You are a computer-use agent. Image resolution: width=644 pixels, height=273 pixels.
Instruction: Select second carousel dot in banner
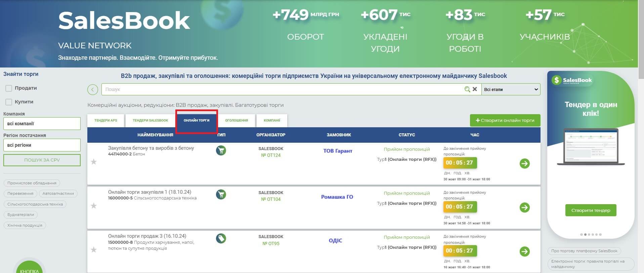tap(585, 234)
